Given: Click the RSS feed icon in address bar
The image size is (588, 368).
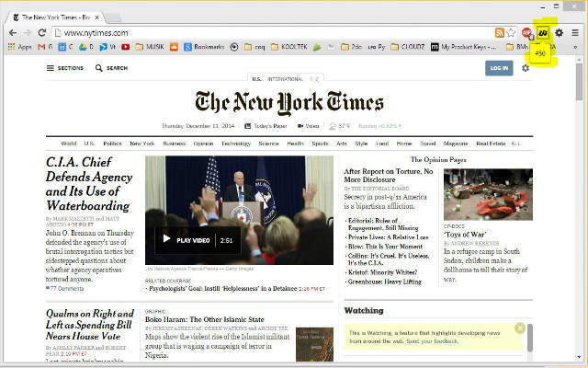Looking at the screenshot, I should pyautogui.click(x=500, y=33).
